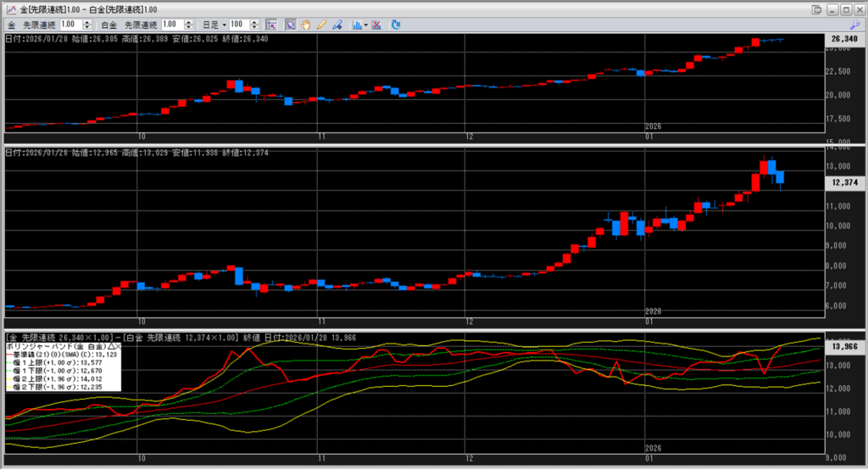Collapse Bollinger band legend with triangle
Image resolution: width=868 pixels, height=470 pixels.
click(109, 346)
